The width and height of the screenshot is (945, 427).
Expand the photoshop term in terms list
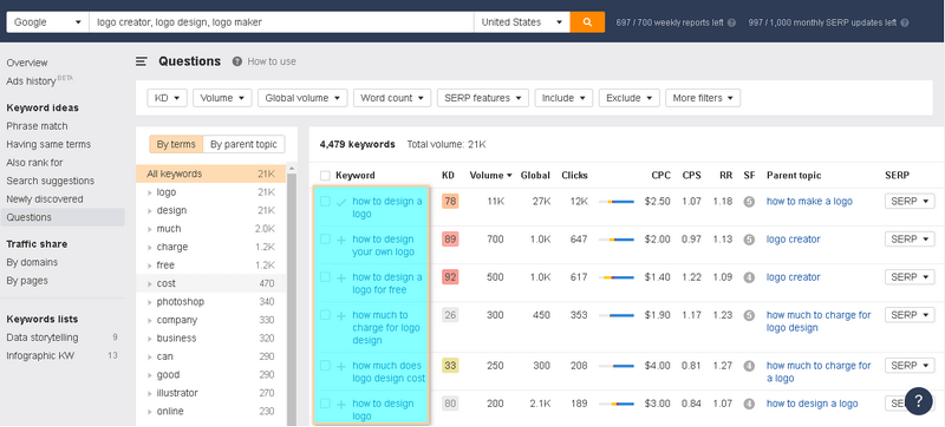(x=150, y=302)
